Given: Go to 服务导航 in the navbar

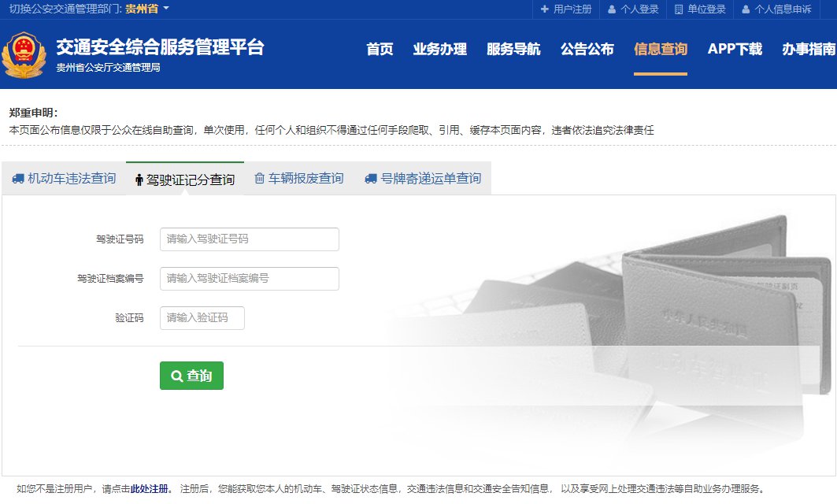Looking at the screenshot, I should tap(513, 49).
